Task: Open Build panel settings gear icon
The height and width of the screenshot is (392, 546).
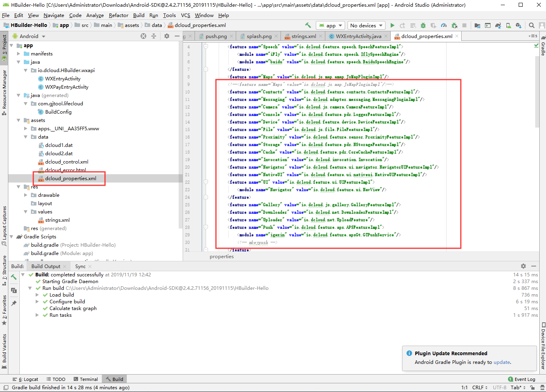Action: 523,266
